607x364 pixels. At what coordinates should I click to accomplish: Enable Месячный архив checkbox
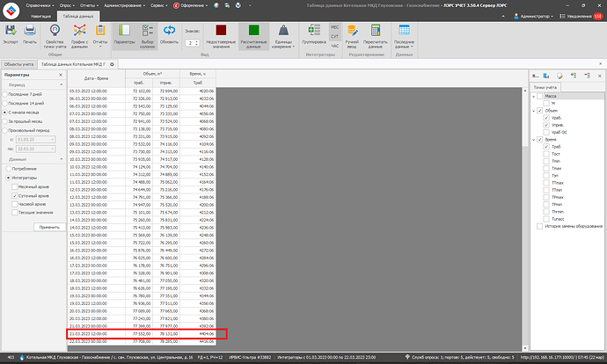click(x=15, y=186)
